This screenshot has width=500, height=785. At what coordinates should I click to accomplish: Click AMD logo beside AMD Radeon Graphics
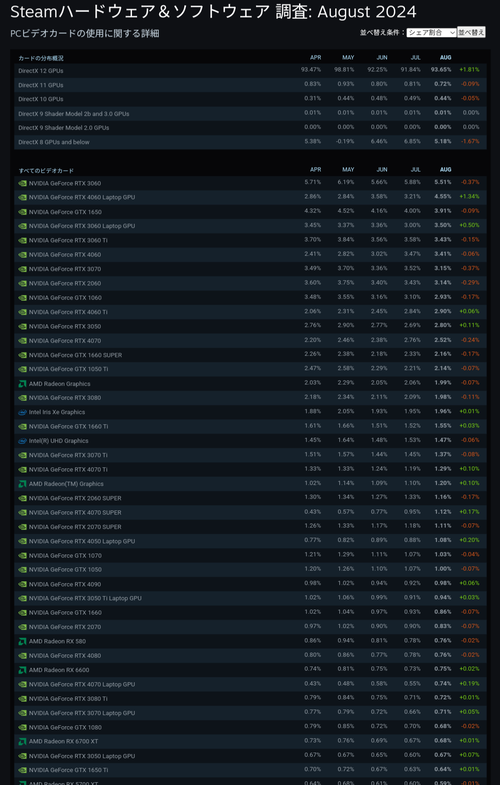[x=23, y=384]
